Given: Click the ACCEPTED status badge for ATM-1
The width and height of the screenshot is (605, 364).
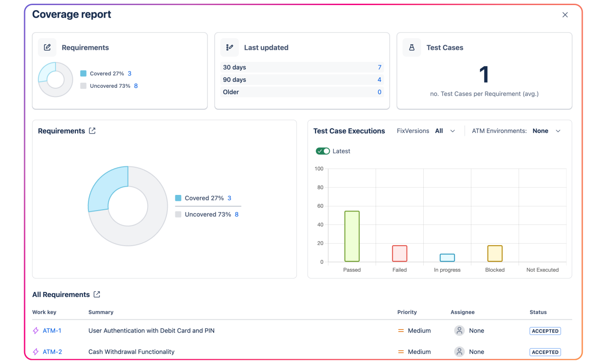Looking at the screenshot, I should click(x=545, y=331).
